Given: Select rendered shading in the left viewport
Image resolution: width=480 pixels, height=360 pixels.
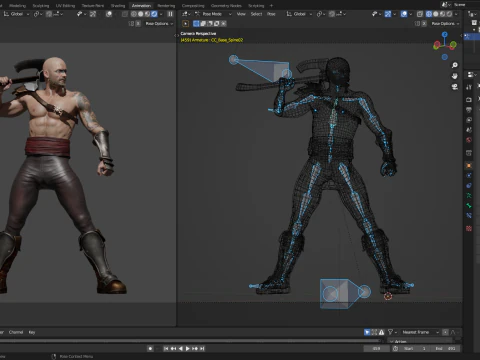Looking at the screenshot, I should (154, 14).
